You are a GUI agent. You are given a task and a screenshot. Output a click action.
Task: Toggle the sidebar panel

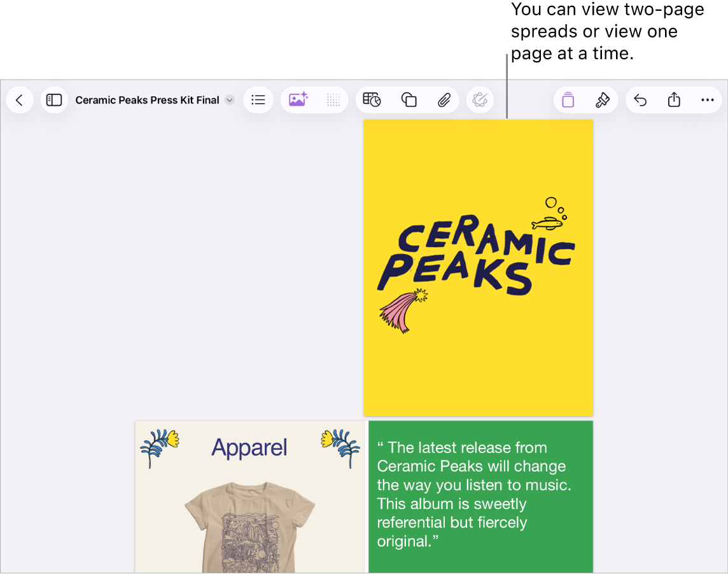pos(54,100)
